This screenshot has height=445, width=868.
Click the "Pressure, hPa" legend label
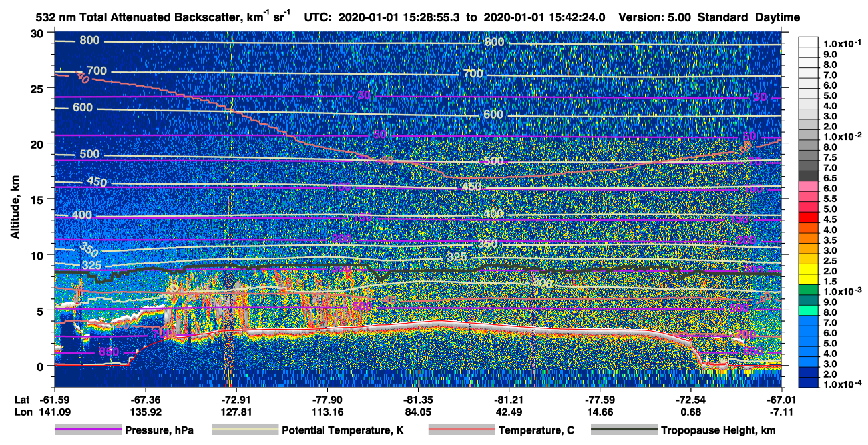[160, 431]
